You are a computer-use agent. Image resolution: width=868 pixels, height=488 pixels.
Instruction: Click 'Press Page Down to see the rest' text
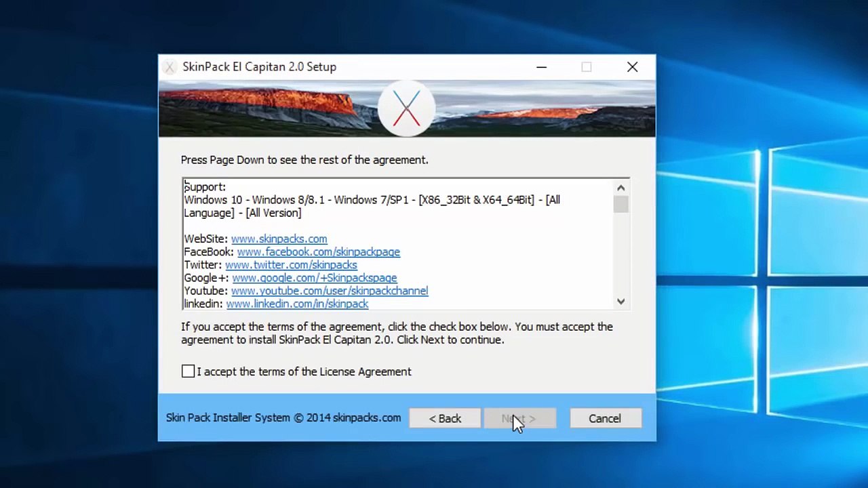point(304,160)
